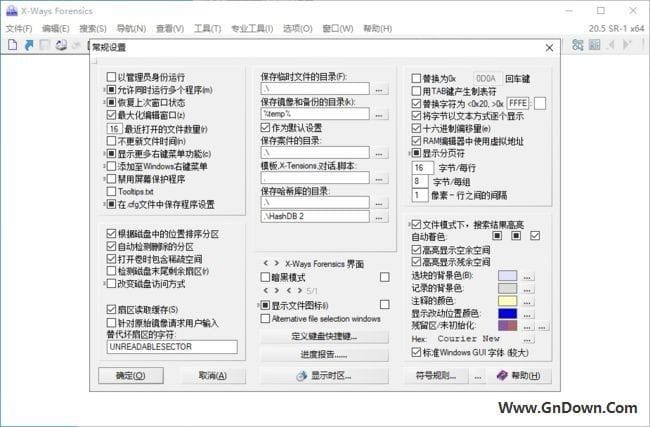The width and height of the screenshot is (650, 427).
Task: Click the 字节/每行 value field
Action: click(x=422, y=168)
